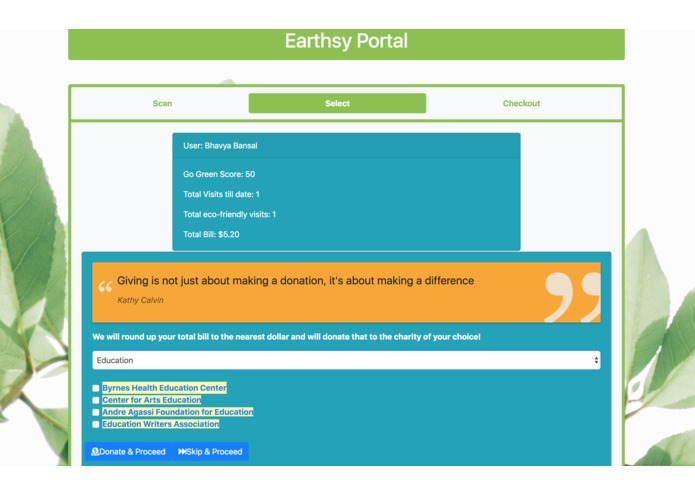Click the round up donation notice text
The width and height of the screenshot is (695, 494).
pyautogui.click(x=286, y=337)
